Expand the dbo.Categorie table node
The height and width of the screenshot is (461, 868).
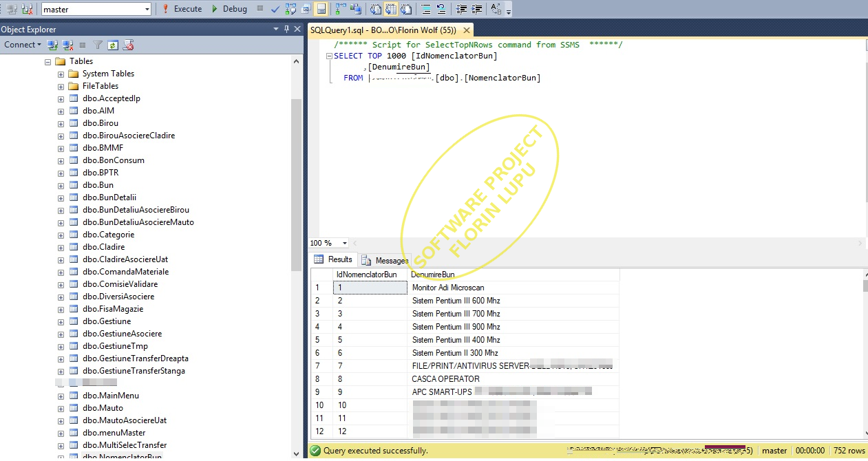coord(61,235)
